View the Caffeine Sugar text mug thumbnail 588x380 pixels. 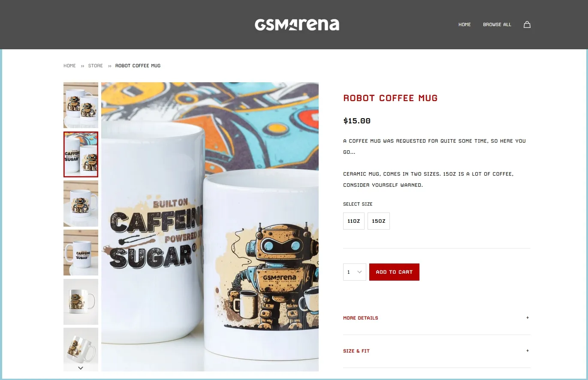[81, 252]
